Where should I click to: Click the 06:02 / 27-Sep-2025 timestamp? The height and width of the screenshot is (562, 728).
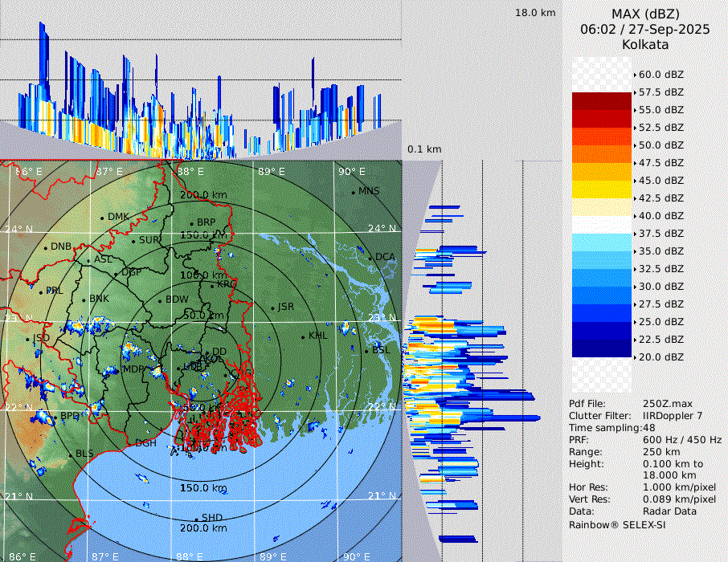coord(645,29)
